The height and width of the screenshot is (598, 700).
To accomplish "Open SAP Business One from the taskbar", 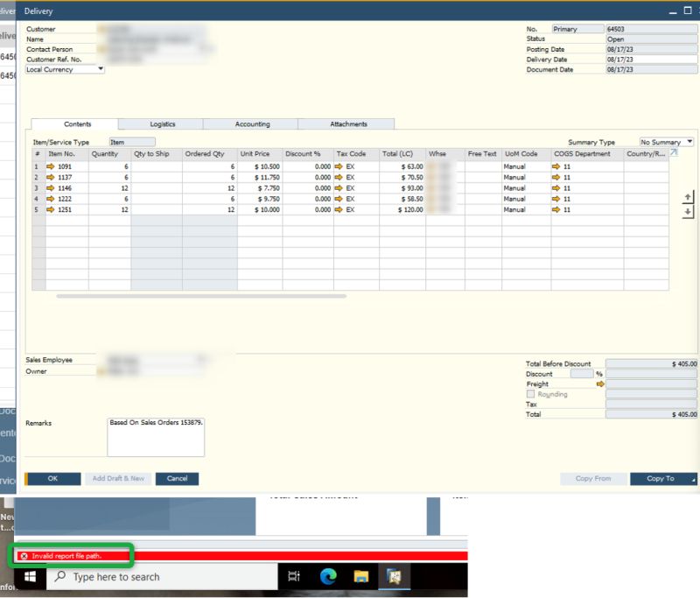I will pos(394,576).
